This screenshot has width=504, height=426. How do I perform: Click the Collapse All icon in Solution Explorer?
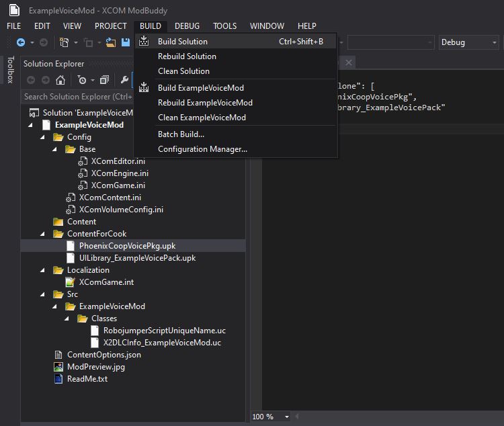click(x=104, y=80)
